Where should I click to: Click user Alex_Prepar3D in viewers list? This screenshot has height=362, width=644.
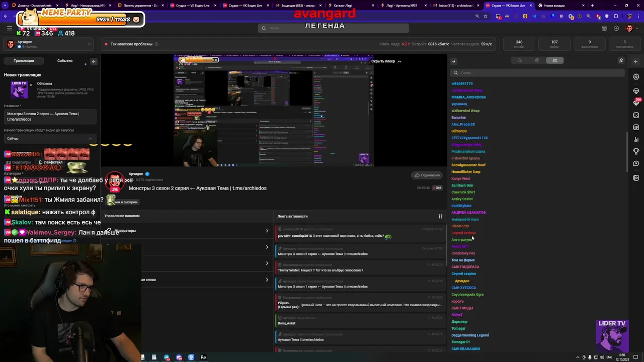point(463,124)
